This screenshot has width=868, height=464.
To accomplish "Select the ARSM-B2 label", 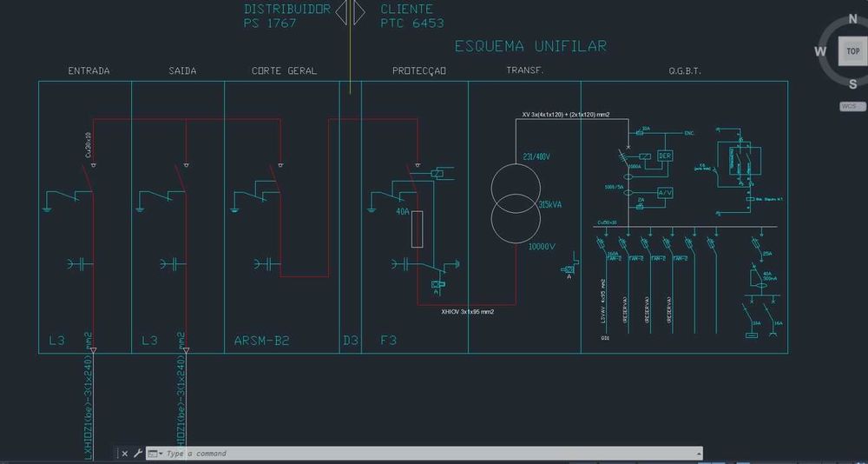I will click(x=261, y=341).
